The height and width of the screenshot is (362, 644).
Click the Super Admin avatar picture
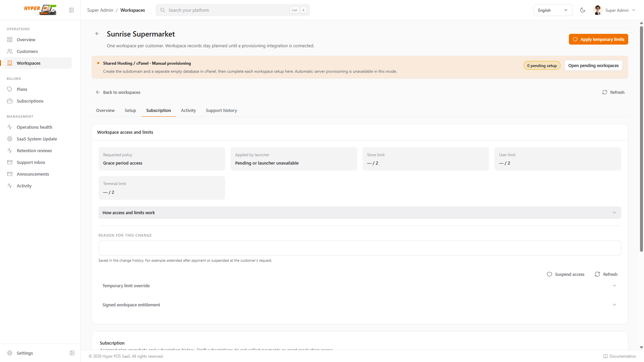point(597,10)
